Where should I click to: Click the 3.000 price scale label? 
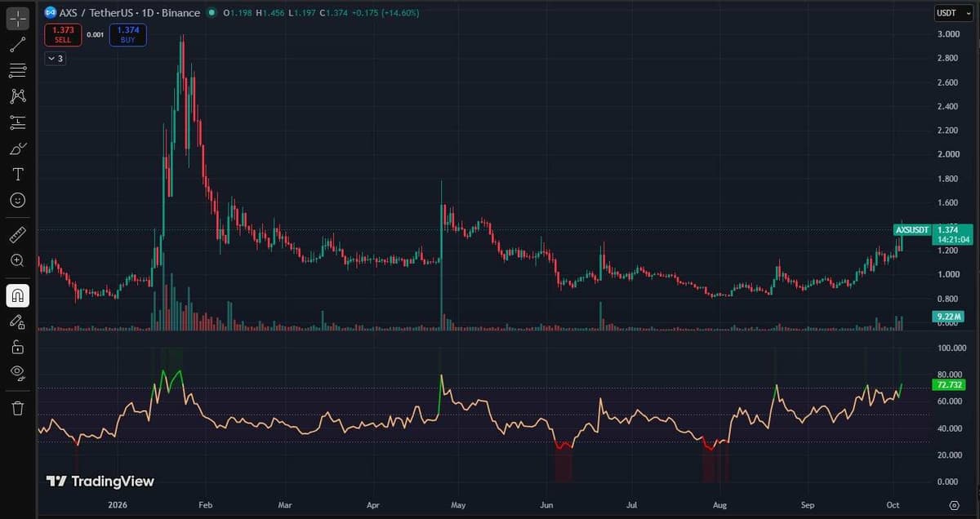pyautogui.click(x=948, y=34)
